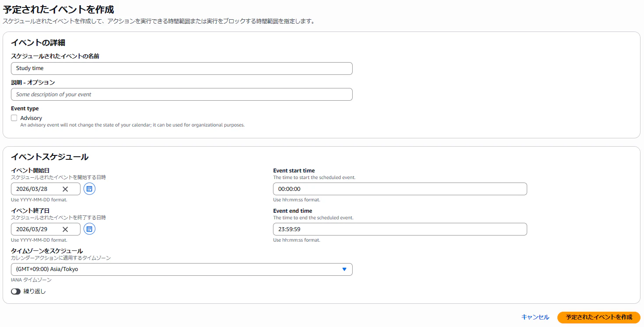Clear the 2026/03/28 start date
644x327 pixels.
(65, 189)
